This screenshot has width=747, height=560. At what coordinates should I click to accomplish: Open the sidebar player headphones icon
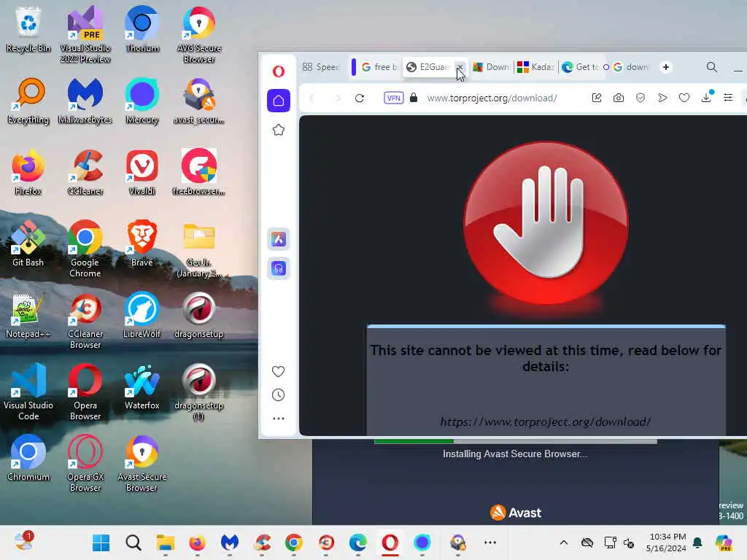tap(279, 268)
